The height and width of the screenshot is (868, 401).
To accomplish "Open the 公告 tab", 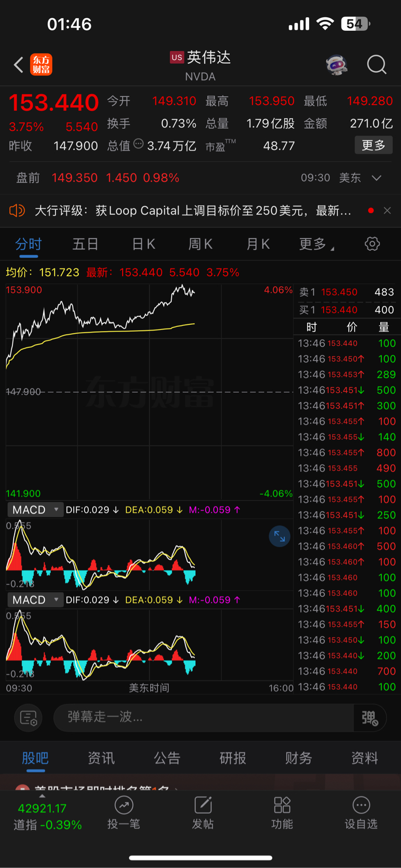I will [167, 758].
